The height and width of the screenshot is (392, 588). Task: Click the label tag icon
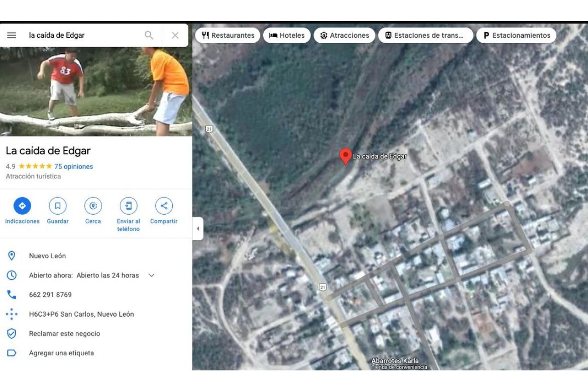point(11,353)
